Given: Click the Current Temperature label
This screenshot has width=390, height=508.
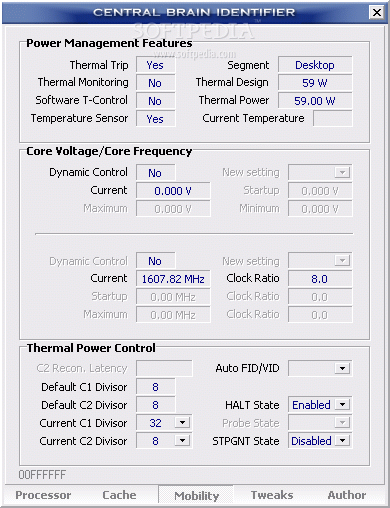Looking at the screenshot, I should (x=253, y=118).
